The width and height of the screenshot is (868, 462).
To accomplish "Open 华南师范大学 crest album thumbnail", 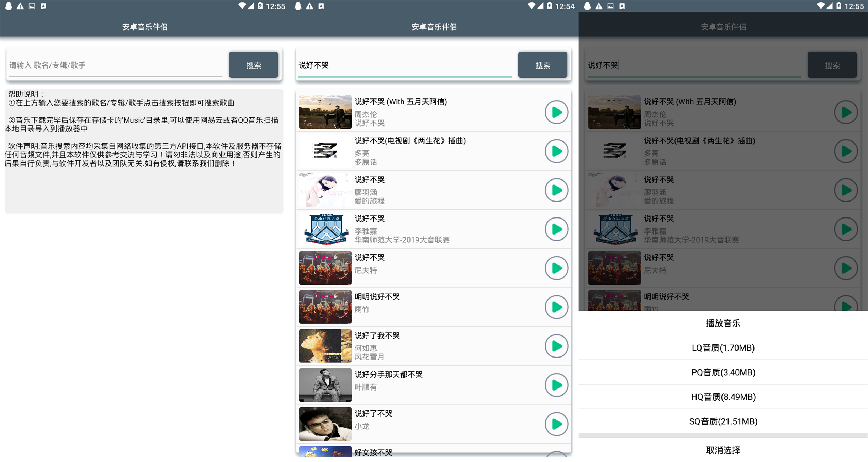I will (x=325, y=229).
